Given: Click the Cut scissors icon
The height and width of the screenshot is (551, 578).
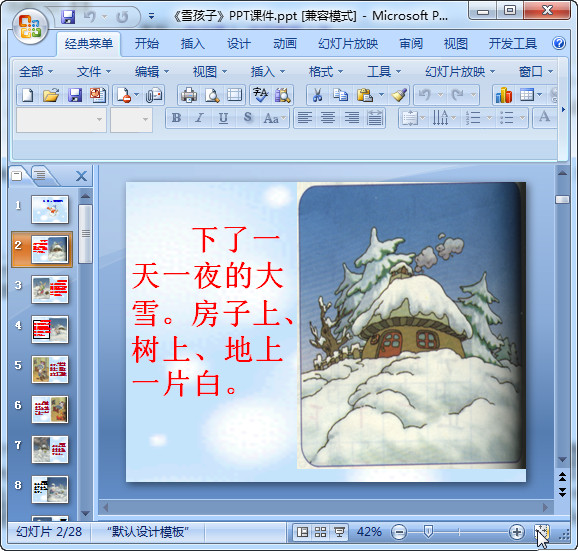Looking at the screenshot, I should (x=317, y=95).
